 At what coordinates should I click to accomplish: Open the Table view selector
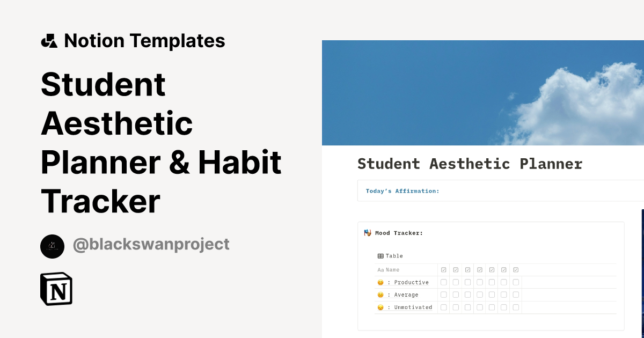click(389, 256)
